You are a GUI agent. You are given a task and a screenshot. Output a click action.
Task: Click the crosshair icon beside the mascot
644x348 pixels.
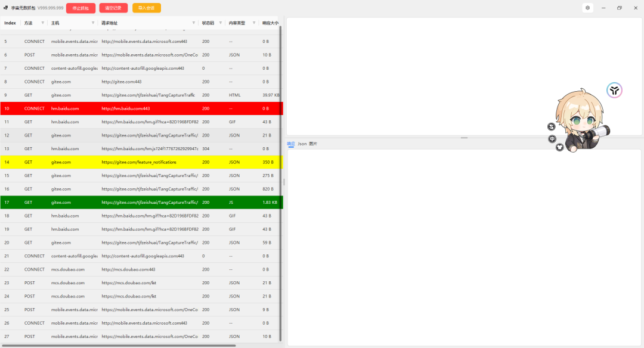552,139
